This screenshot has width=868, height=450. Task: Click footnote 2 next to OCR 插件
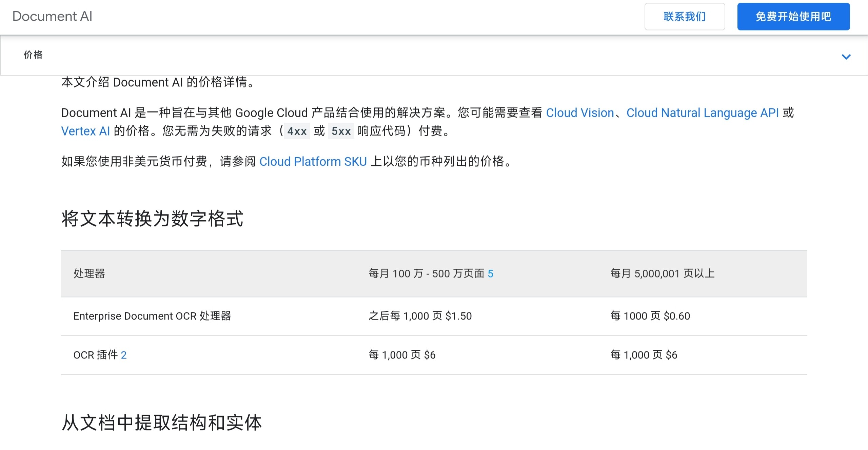coord(124,355)
